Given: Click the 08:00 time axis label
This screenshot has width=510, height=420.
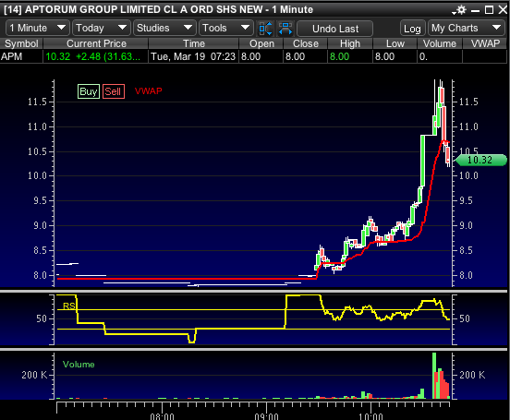Looking at the screenshot, I should click(162, 416).
